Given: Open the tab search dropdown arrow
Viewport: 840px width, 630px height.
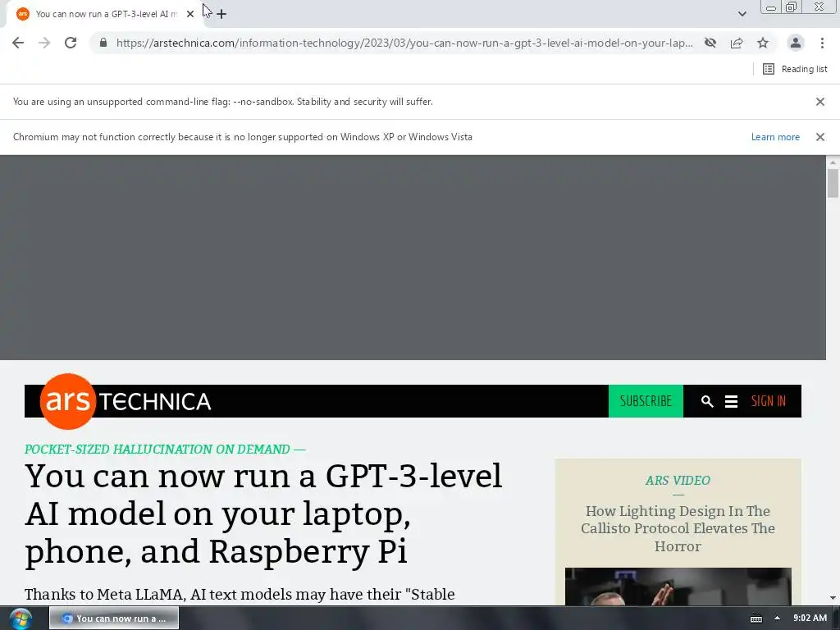Looking at the screenshot, I should click(x=742, y=14).
